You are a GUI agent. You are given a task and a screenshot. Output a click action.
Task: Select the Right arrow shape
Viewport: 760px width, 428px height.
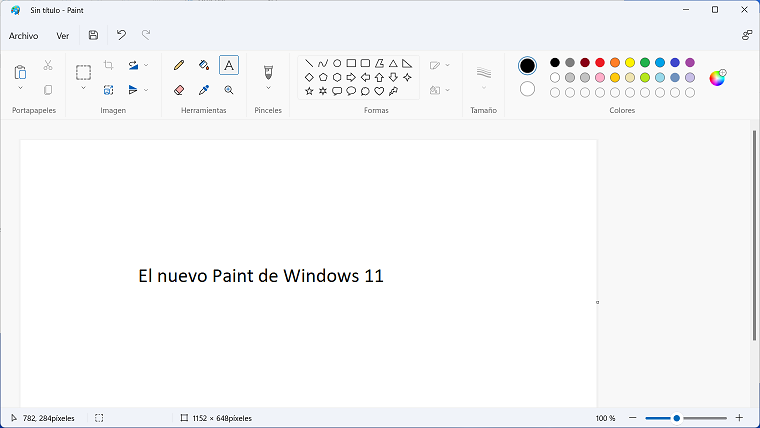351,77
